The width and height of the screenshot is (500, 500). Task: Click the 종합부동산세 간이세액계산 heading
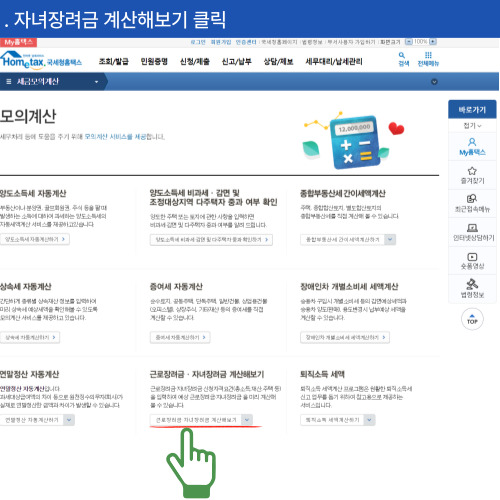pos(343,193)
